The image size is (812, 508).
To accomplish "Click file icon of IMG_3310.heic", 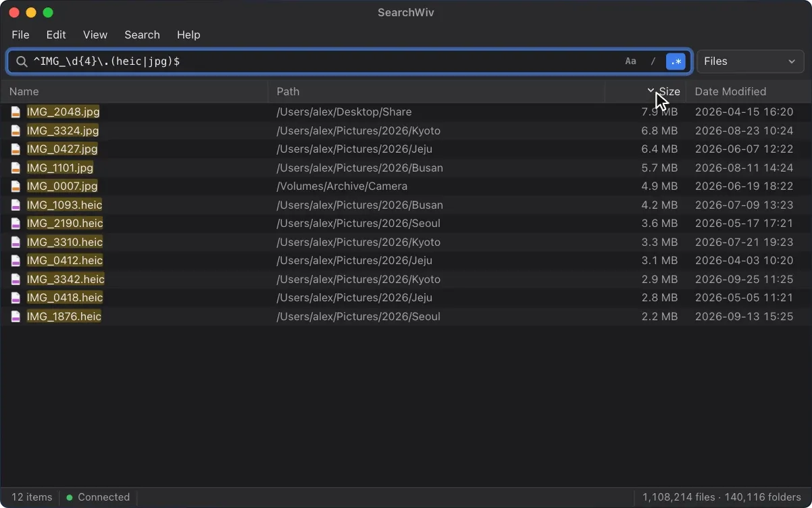I will tap(16, 242).
